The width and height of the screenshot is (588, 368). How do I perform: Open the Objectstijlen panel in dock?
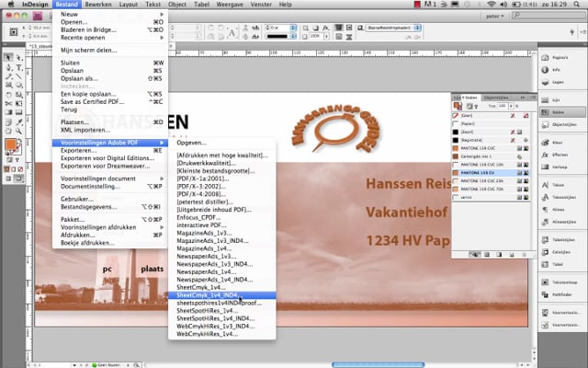coord(561,124)
